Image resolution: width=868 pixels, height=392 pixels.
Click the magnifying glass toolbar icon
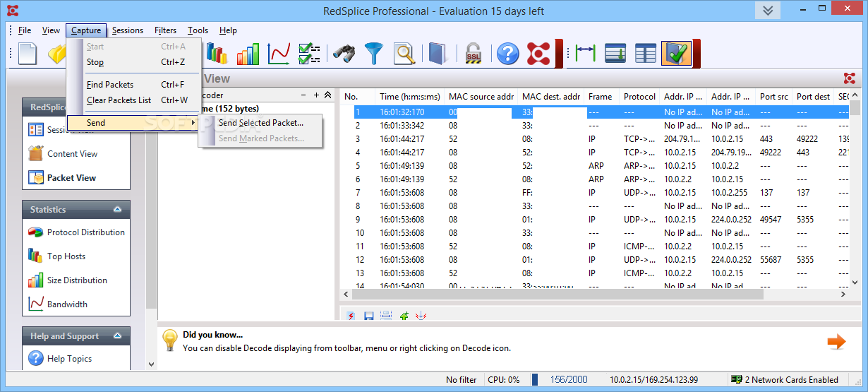[x=404, y=54]
